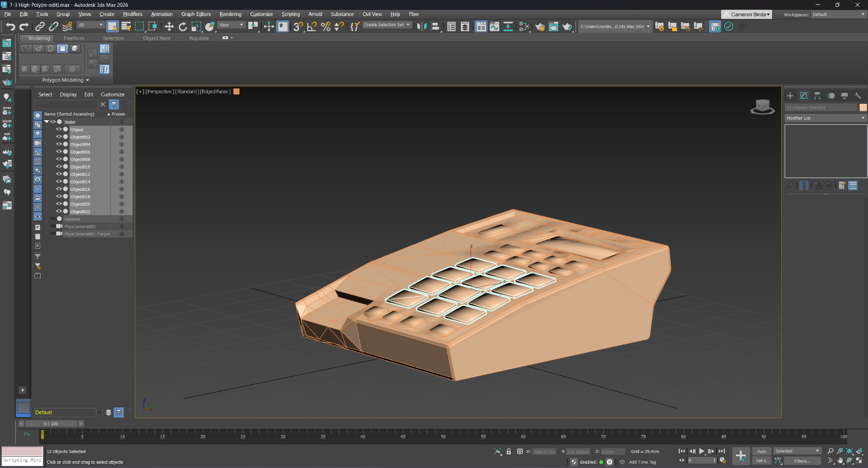Click the Filters... button

click(802, 461)
